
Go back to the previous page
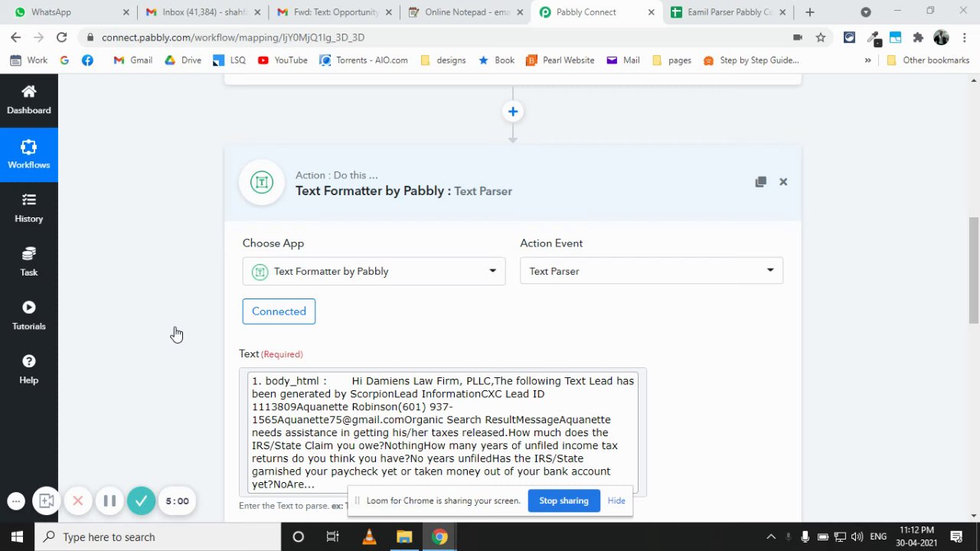[15, 37]
